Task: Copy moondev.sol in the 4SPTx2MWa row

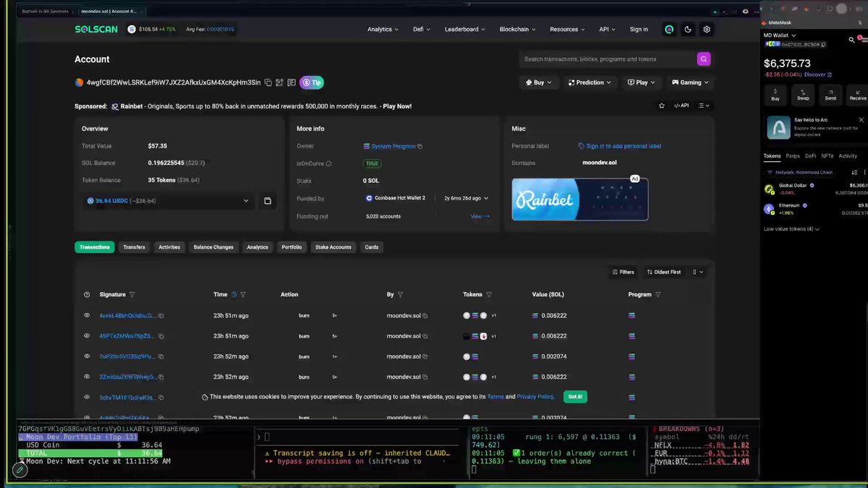Action: 425,336
